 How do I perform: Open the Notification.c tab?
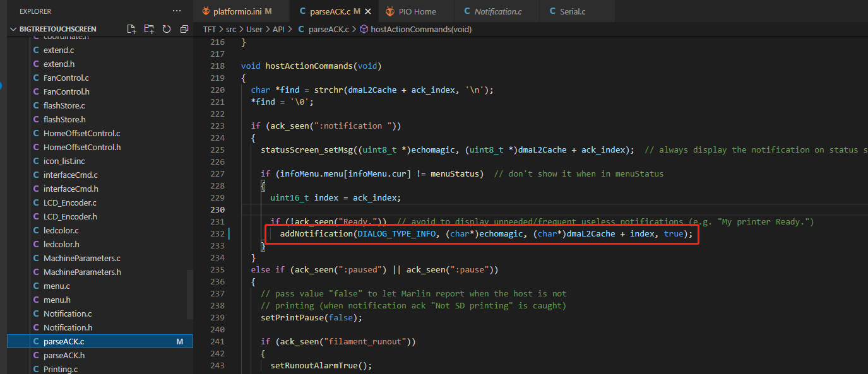tap(497, 11)
